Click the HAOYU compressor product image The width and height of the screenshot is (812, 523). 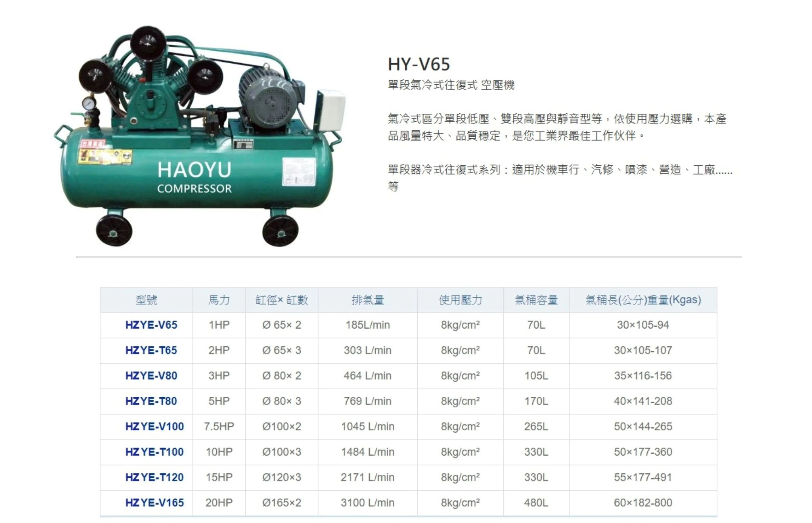point(199,136)
